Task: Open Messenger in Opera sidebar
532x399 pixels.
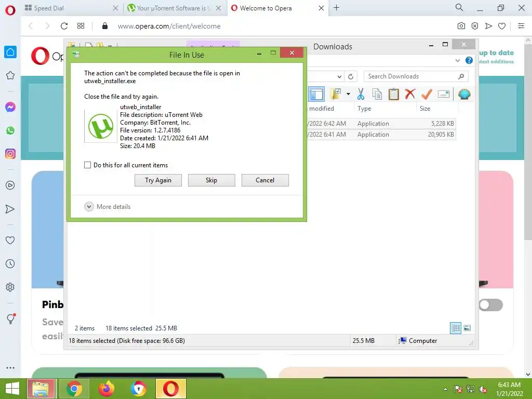Action: [x=10, y=107]
